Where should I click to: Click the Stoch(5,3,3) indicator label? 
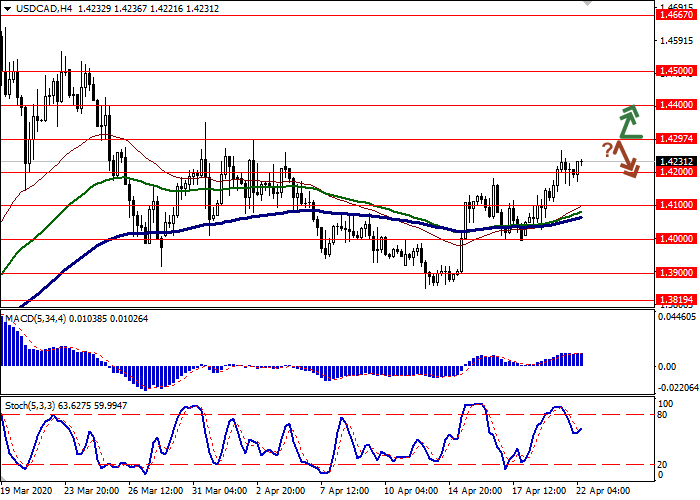pos(30,404)
